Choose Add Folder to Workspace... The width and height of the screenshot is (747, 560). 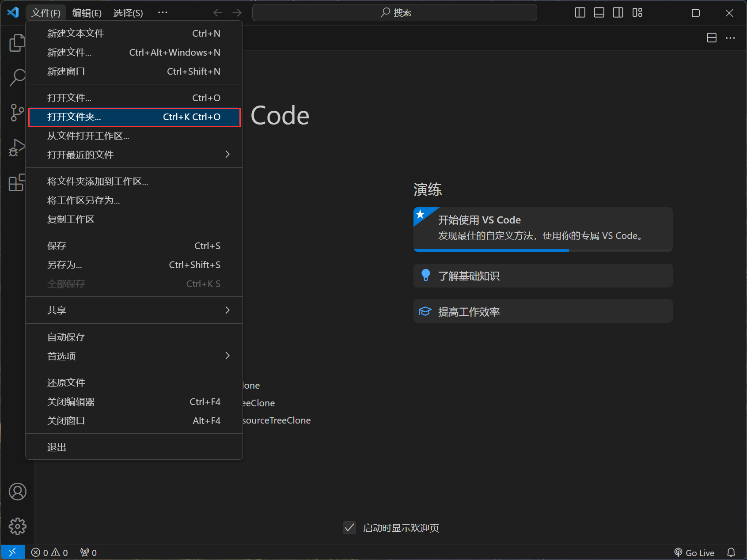coord(134,181)
